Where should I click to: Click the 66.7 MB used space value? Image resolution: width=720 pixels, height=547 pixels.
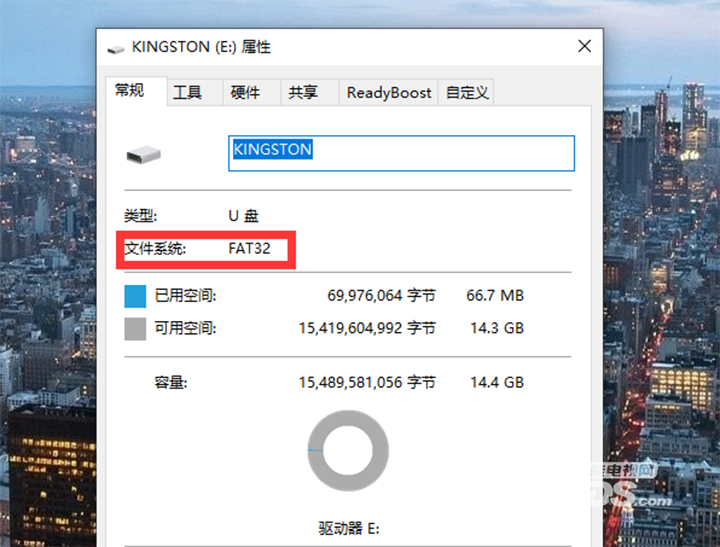(495, 296)
